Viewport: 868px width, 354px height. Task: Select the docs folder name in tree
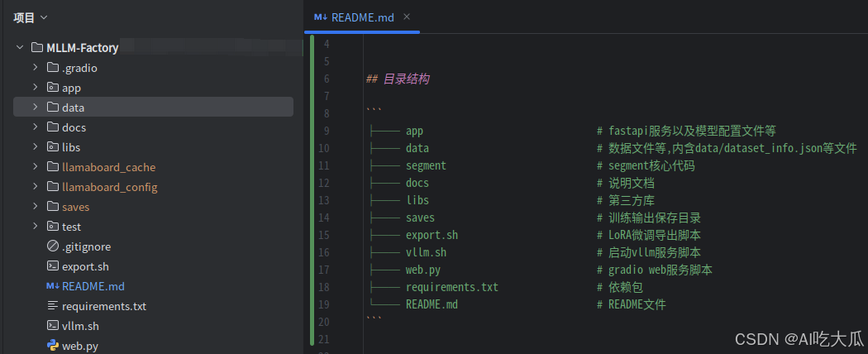pos(74,127)
